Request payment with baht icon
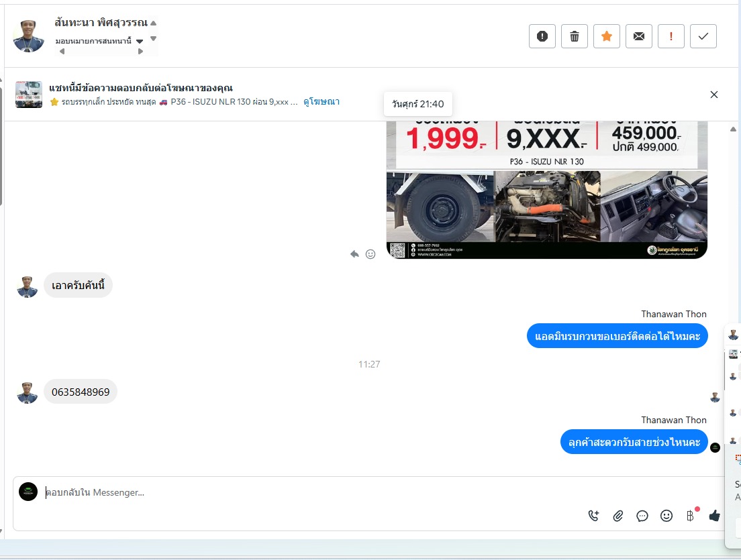The width and height of the screenshot is (741, 560). 691,516
